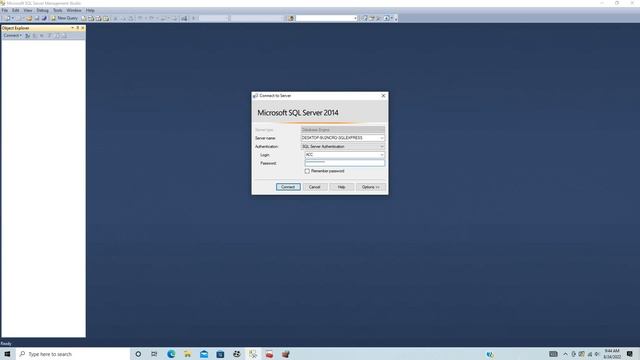The width and height of the screenshot is (640, 360).
Task: Toggle the Remember password checkbox
Action: (307, 171)
